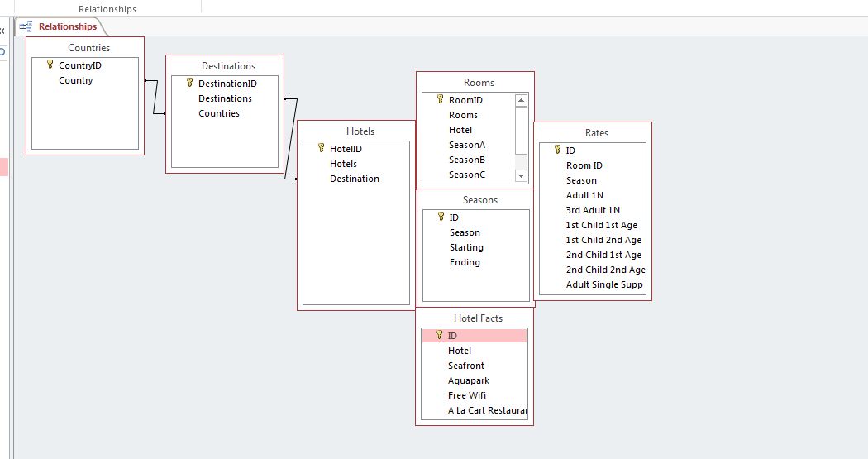Select the 3rd Adult 1N field

click(x=593, y=210)
